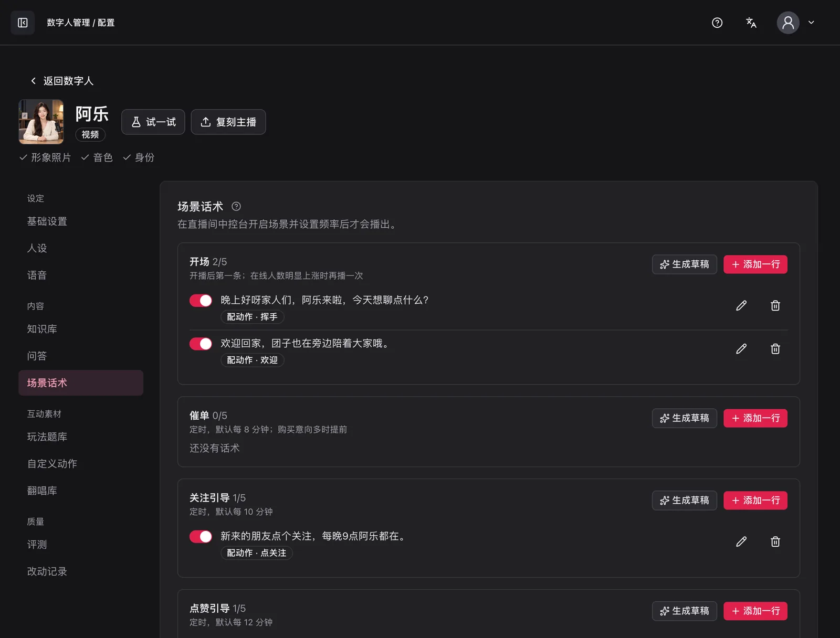Open 知识库 in the sidebar
The height and width of the screenshot is (638, 840).
coord(81,329)
